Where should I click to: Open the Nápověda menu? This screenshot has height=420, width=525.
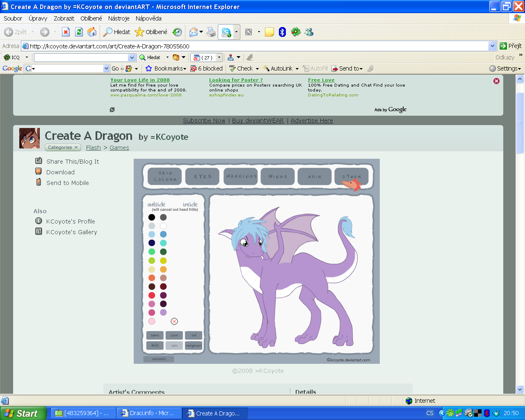[148, 18]
